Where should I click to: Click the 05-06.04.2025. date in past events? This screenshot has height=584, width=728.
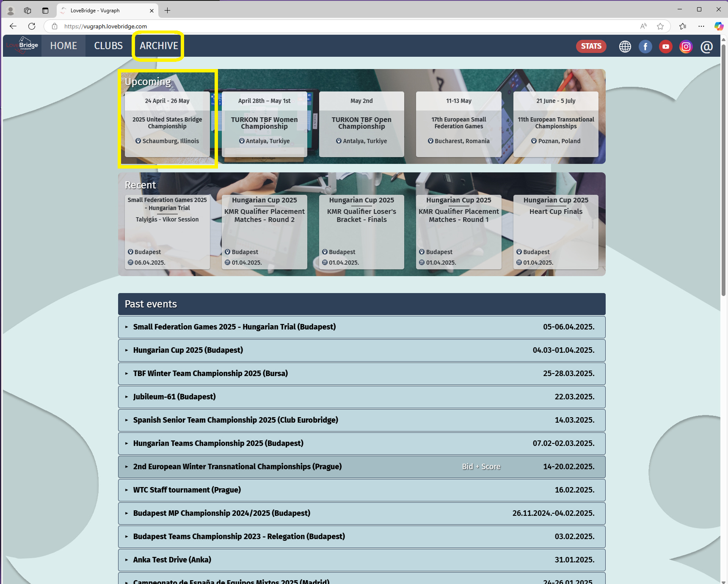click(x=569, y=327)
